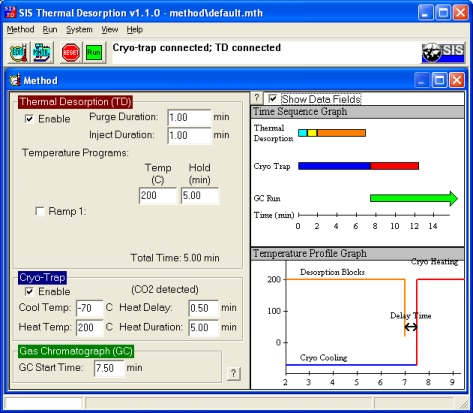The image size is (473, 413).
Task: Click the connection status message text
Action: pyautogui.click(x=197, y=48)
